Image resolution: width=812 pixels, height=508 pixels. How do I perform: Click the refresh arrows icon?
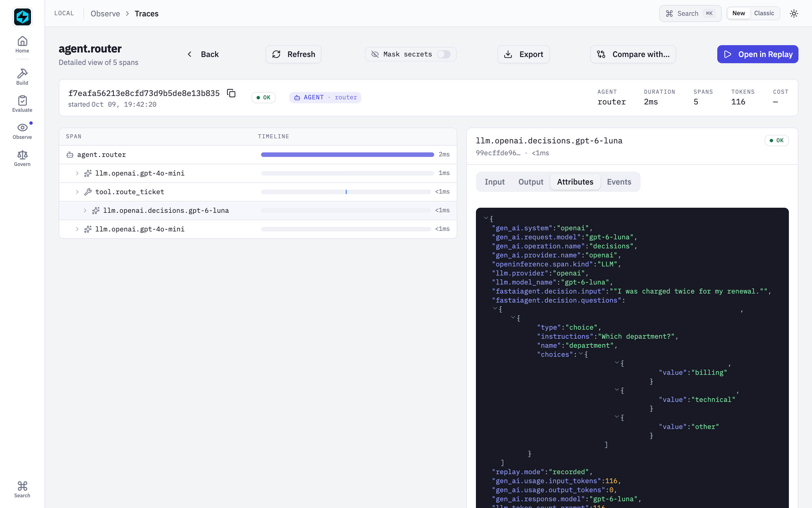(276, 54)
